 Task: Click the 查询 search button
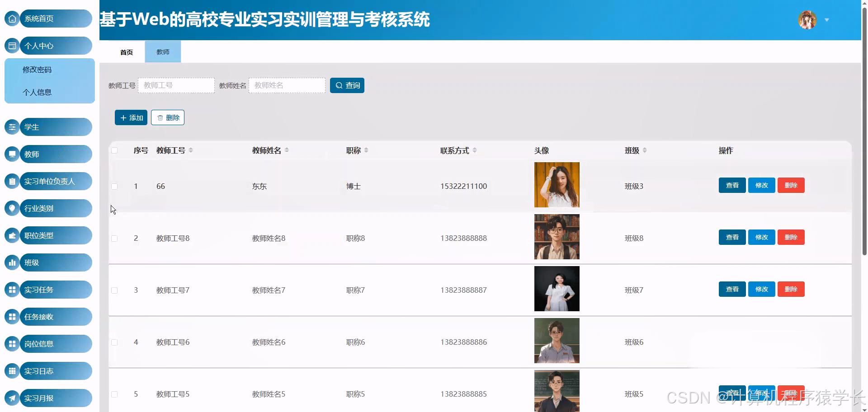point(347,85)
